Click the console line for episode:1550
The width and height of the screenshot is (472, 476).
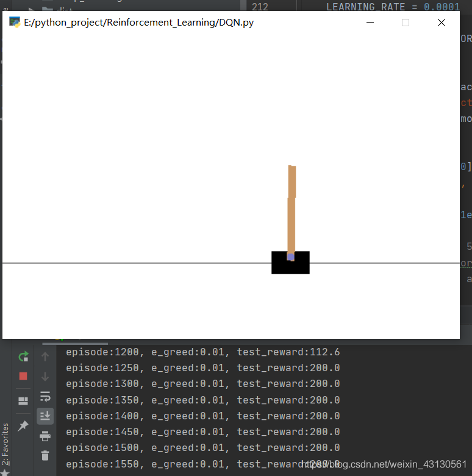tap(203, 464)
